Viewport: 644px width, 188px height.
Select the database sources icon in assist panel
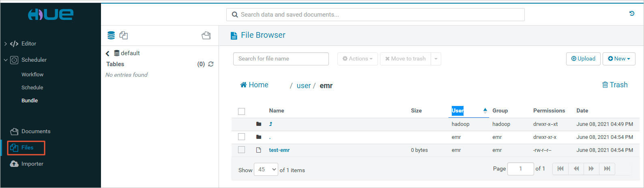[111, 35]
